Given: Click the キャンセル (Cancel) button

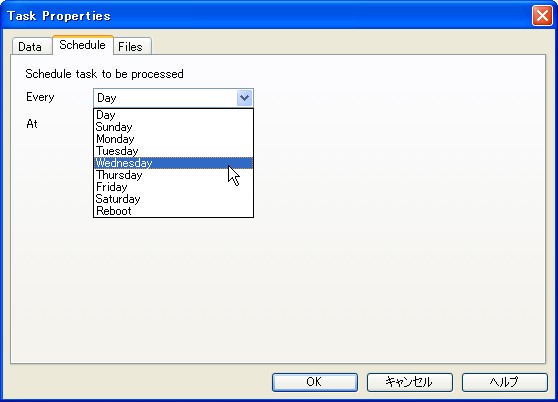Looking at the screenshot, I should (410, 382).
